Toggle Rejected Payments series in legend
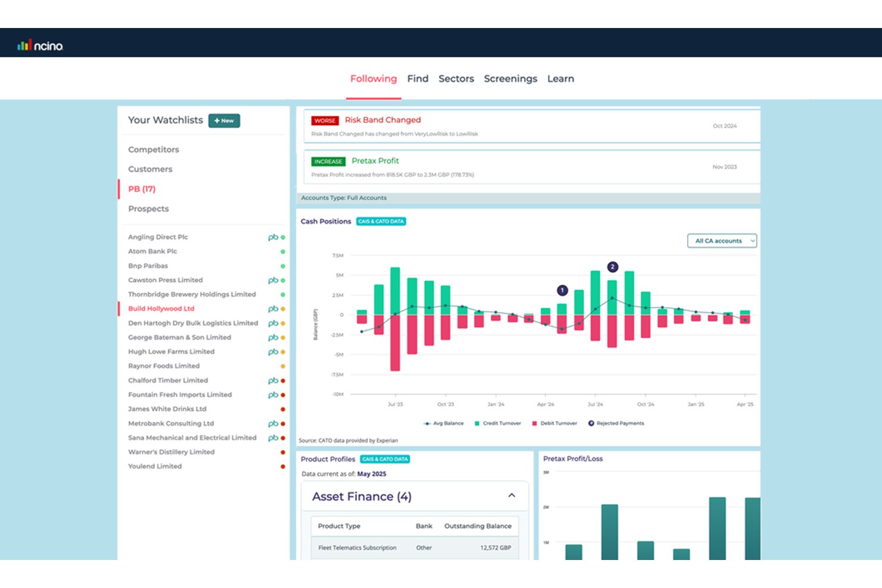Image resolution: width=882 pixels, height=588 pixels. click(x=616, y=424)
